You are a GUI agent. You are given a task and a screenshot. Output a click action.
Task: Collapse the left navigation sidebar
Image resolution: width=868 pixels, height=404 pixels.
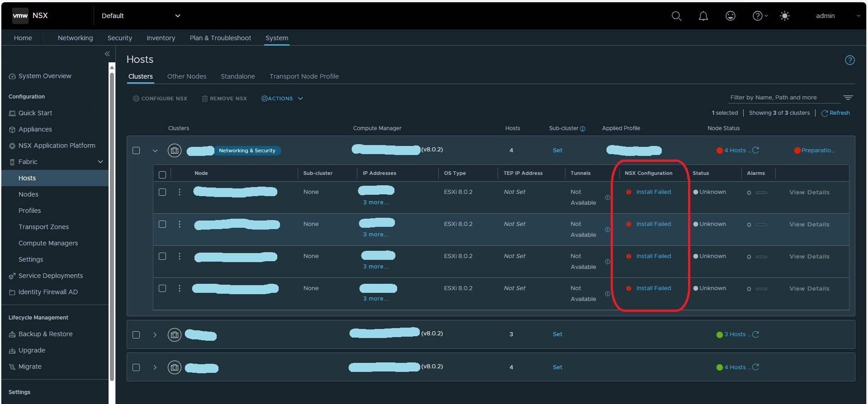tap(107, 54)
